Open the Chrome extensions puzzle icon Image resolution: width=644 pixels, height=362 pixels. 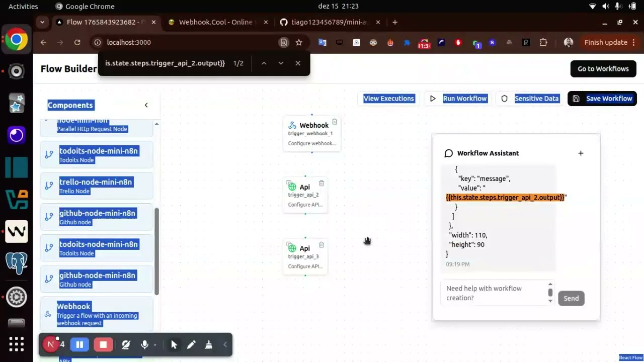click(543, 42)
